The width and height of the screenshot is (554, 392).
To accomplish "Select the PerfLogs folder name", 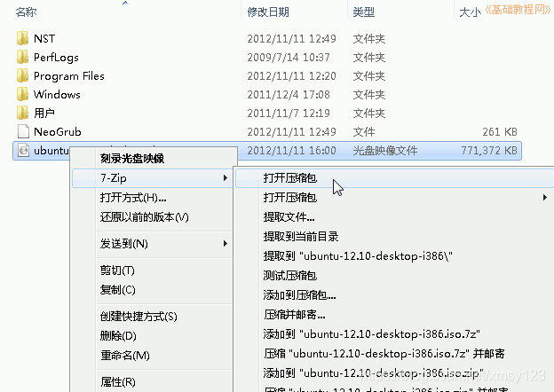I will pyautogui.click(x=56, y=57).
